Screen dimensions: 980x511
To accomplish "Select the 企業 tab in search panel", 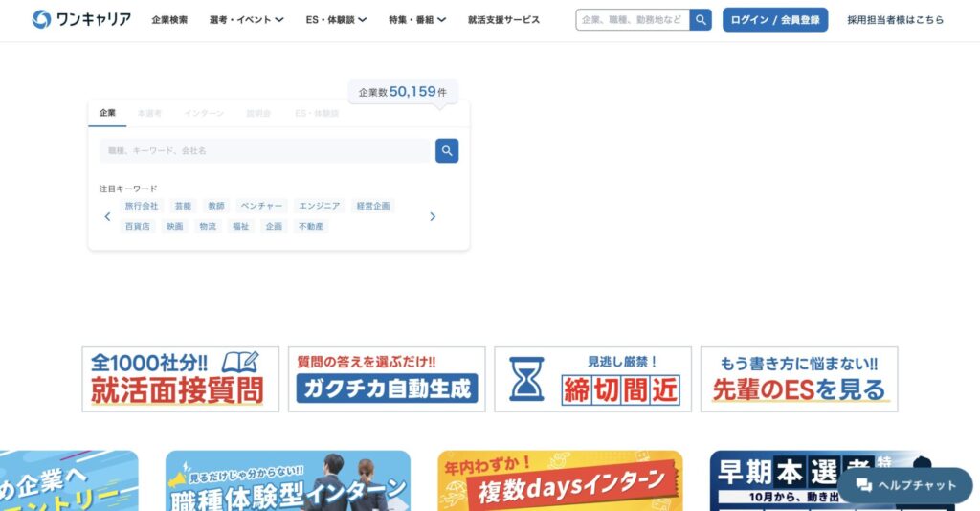I will pos(107,113).
